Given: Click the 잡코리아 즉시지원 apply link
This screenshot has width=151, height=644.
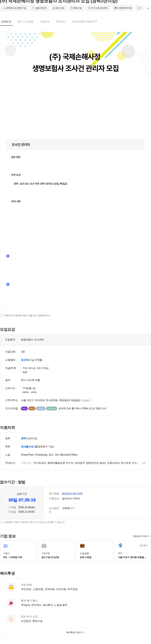Looking at the screenshot, I should [x=72, y=494].
